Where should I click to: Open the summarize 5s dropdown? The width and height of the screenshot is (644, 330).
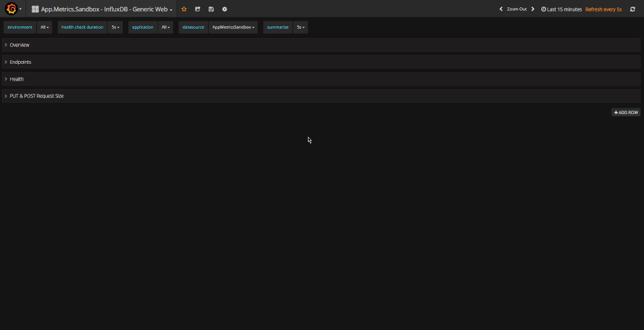pos(301,27)
